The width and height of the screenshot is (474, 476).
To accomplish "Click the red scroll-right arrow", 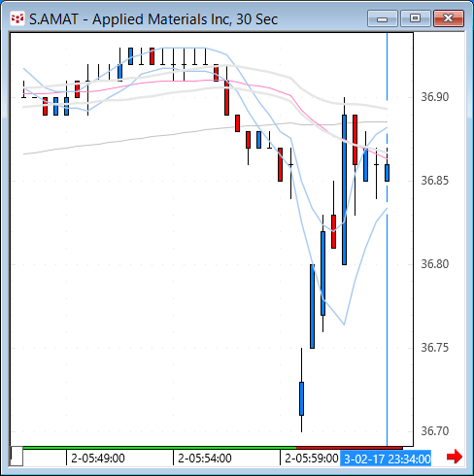I will click(x=455, y=457).
